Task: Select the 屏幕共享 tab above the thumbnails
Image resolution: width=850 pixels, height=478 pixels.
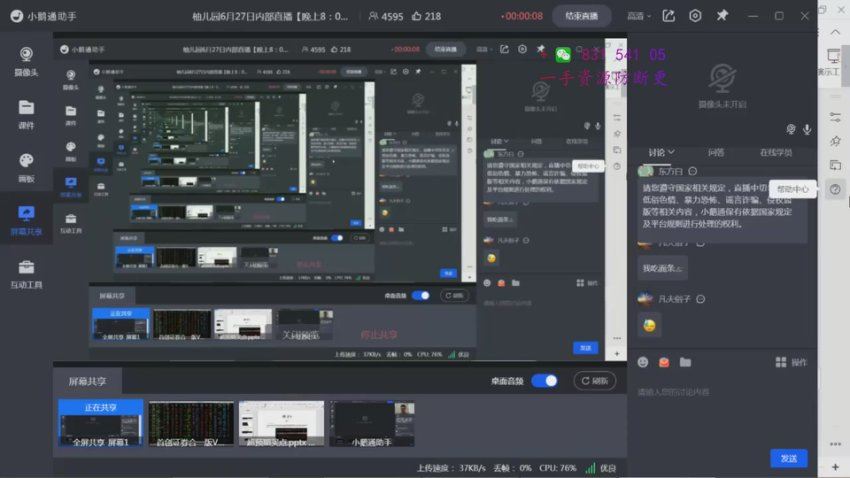Action: pyautogui.click(x=87, y=381)
